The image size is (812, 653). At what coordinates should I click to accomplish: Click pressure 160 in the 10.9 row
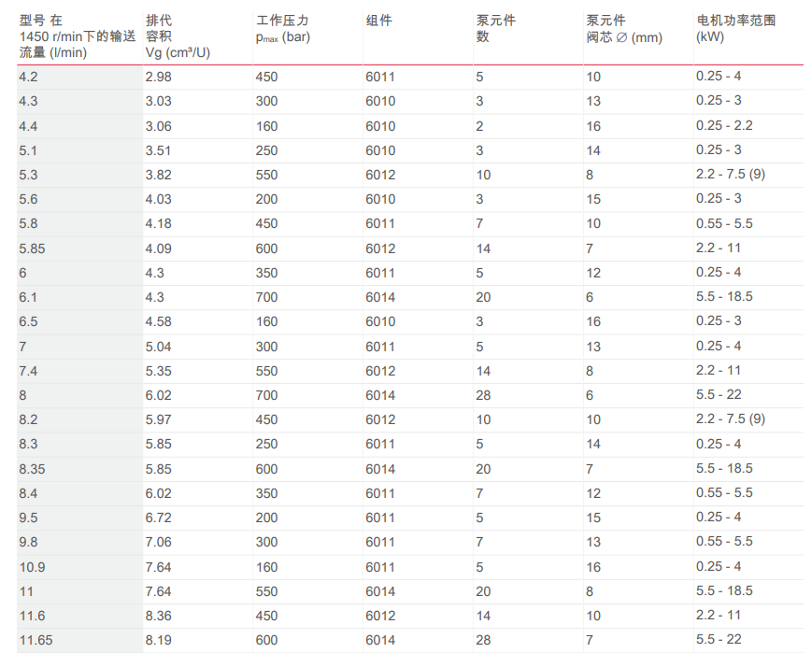pos(266,568)
